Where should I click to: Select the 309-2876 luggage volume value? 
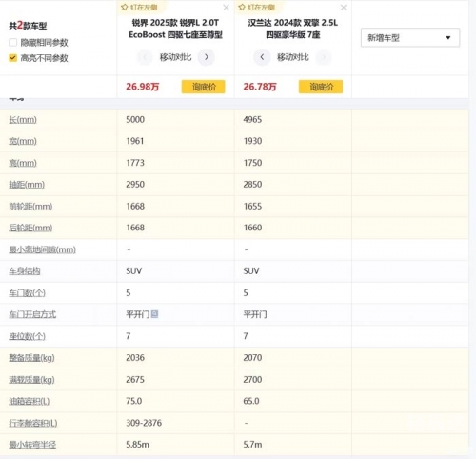point(144,423)
